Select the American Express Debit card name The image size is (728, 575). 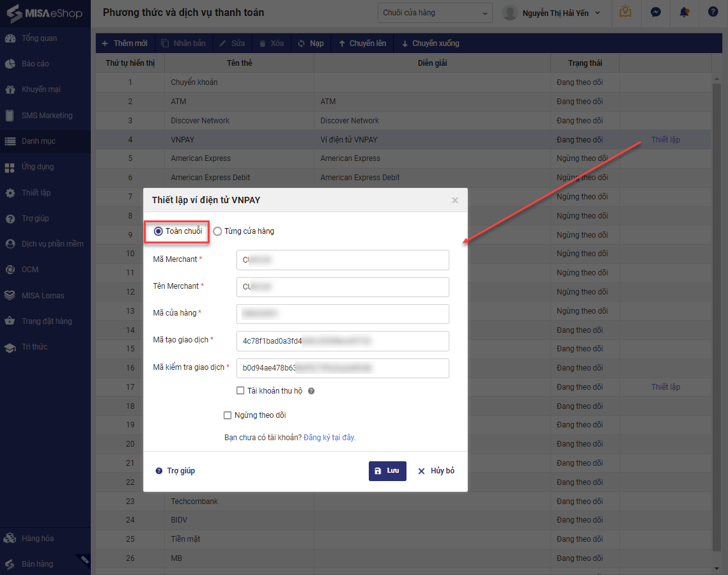point(210,178)
